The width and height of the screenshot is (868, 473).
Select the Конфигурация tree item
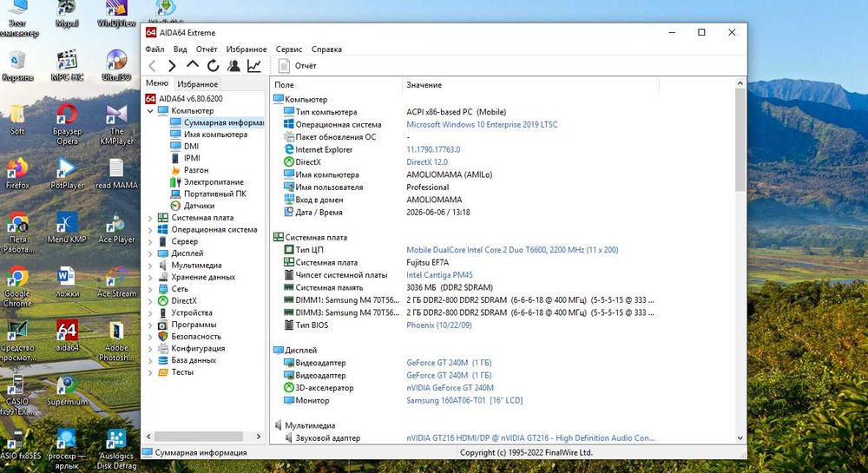point(192,349)
